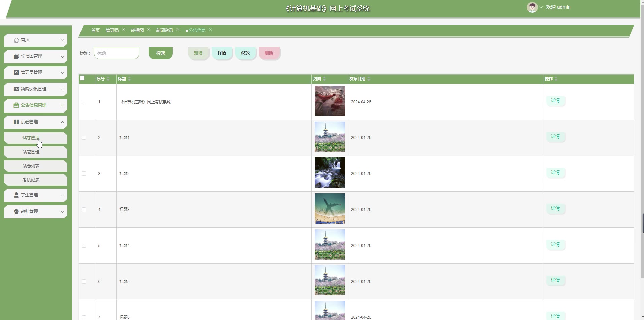The image size is (644, 320).
Task: Click the announcement management briefcase icon
Action: 16,105
